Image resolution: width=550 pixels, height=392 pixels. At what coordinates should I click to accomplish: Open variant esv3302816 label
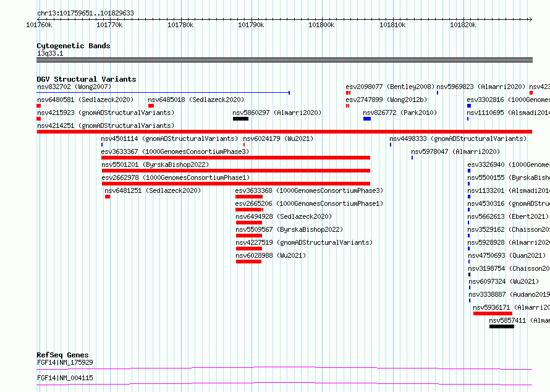[x=508, y=100]
